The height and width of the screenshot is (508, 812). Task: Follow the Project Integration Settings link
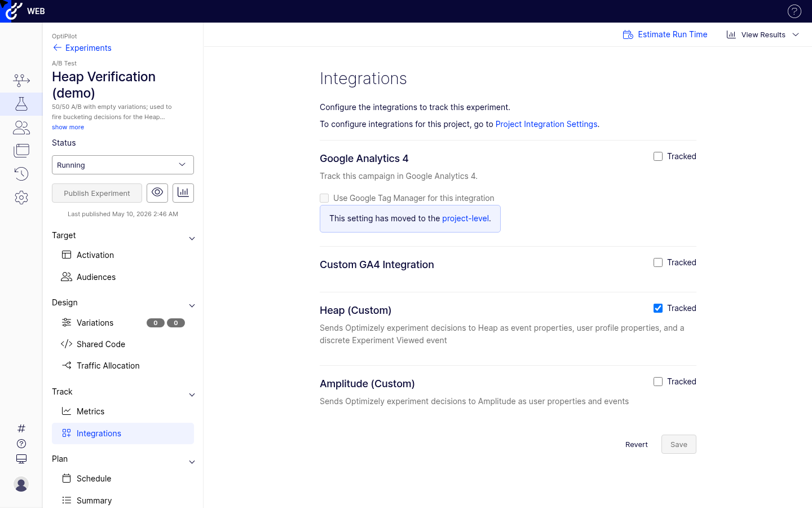pyautogui.click(x=546, y=124)
